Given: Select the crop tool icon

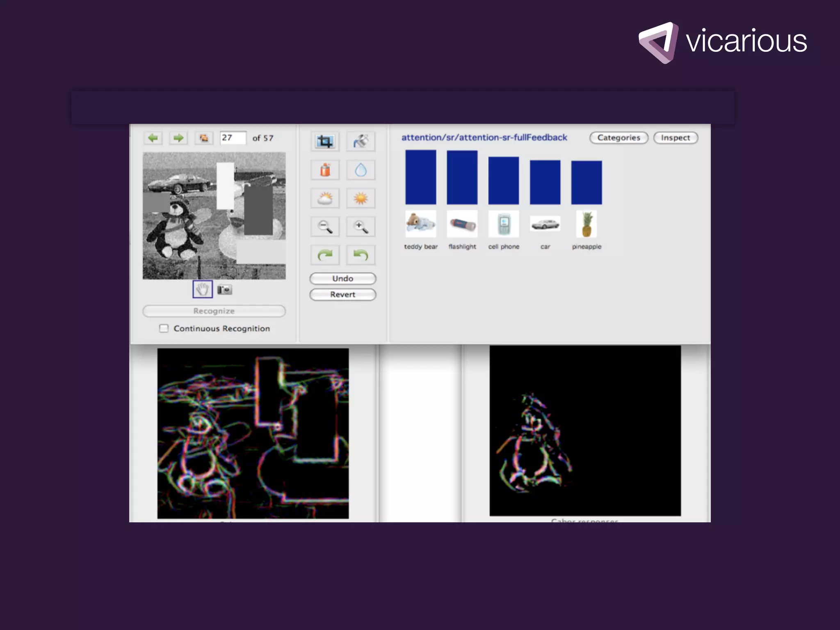Looking at the screenshot, I should 325,142.
